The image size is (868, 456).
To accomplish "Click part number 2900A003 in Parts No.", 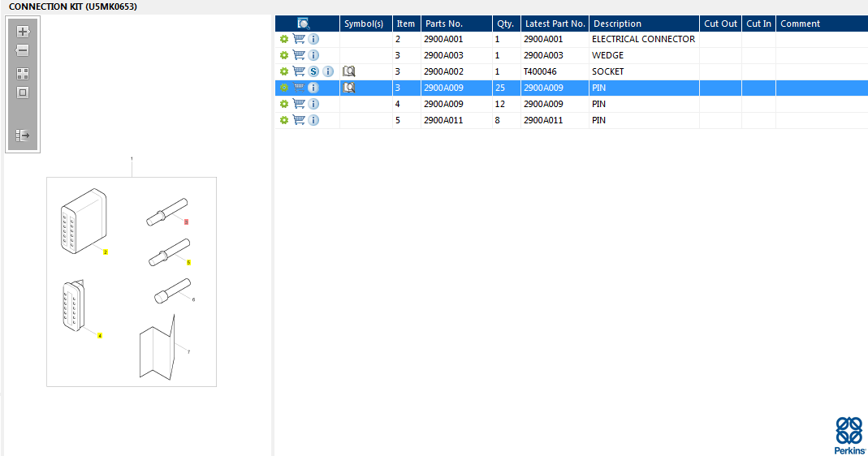I will pos(443,55).
